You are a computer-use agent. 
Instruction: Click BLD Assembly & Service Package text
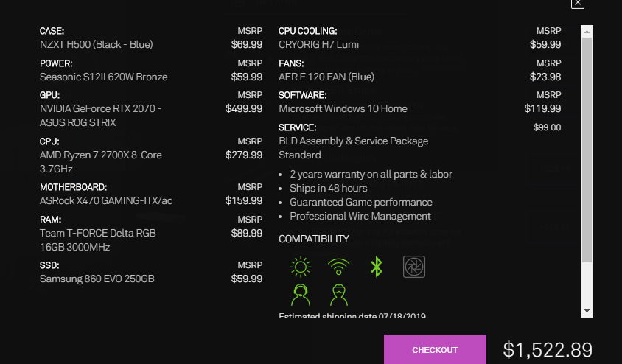(x=354, y=141)
